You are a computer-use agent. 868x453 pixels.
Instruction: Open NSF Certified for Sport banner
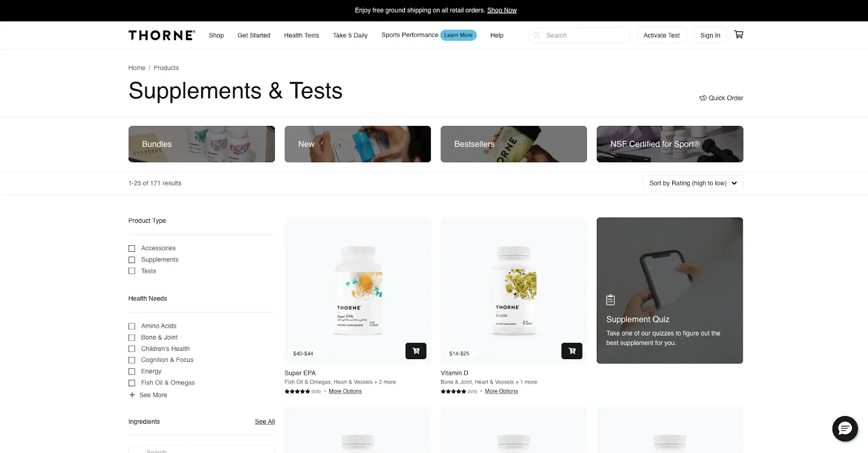coord(670,144)
